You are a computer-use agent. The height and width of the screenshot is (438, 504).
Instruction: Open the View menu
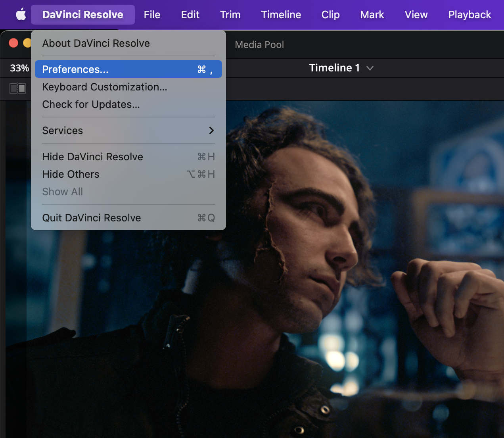pos(416,15)
